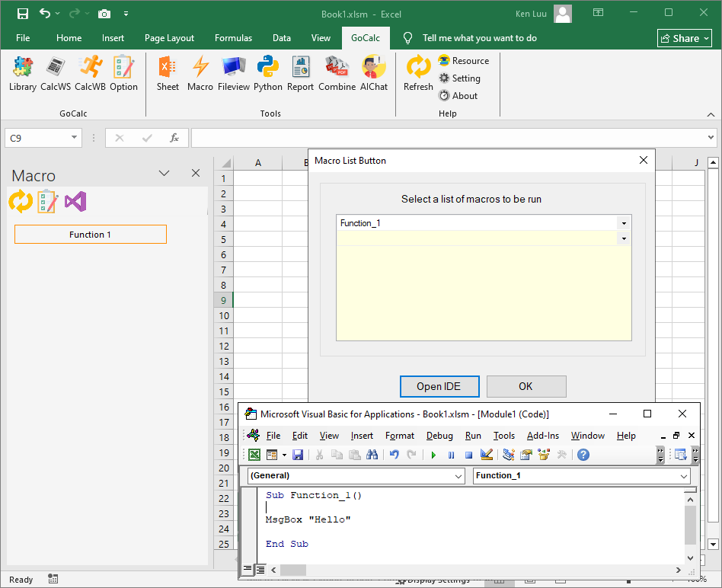Expand the empty second macro dropdown
Image resolution: width=722 pixels, height=588 pixels.
[x=624, y=238]
